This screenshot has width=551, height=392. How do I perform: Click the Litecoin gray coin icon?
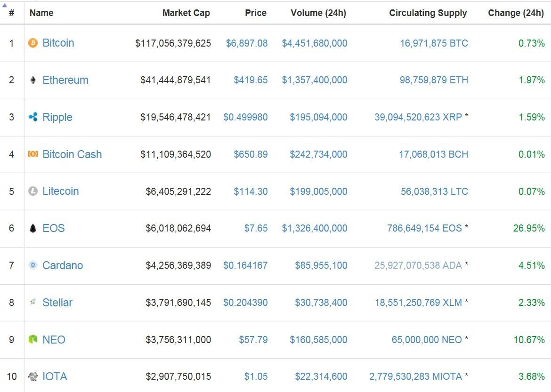(32, 191)
